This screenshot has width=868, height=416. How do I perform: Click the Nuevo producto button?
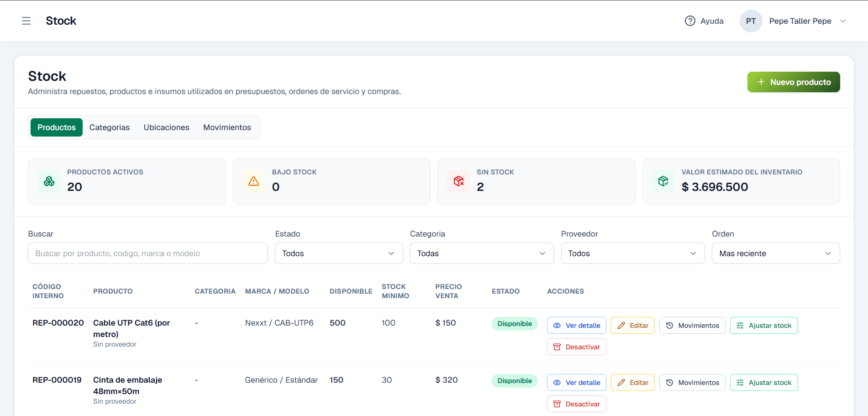point(794,82)
